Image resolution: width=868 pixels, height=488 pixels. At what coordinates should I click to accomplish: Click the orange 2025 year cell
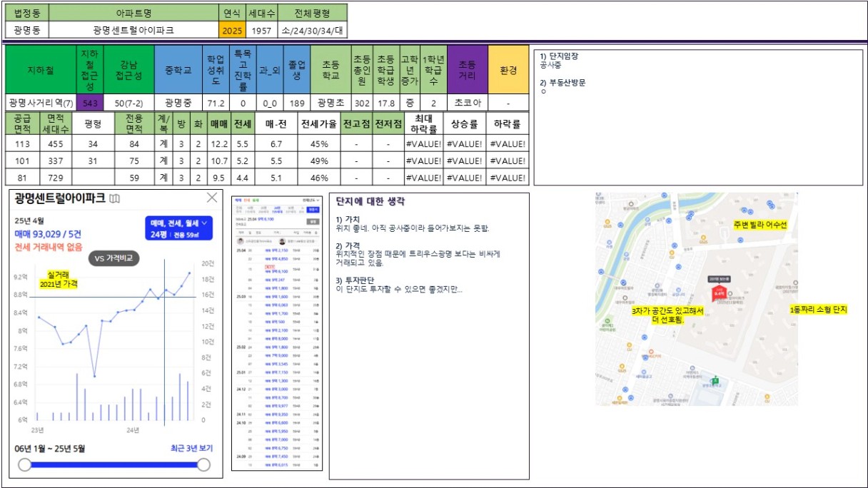coord(231,30)
